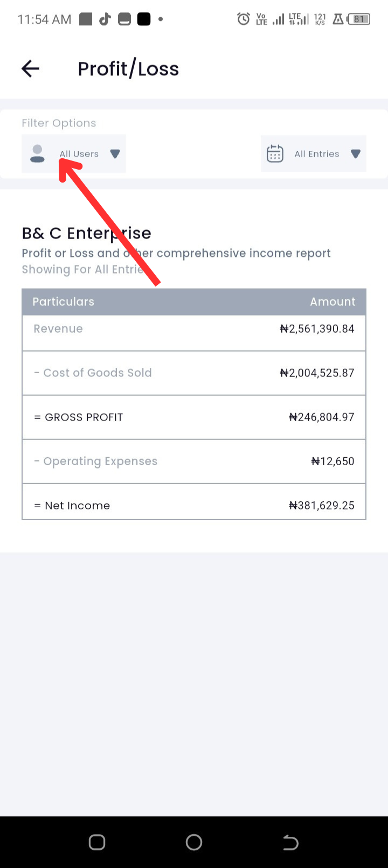Image resolution: width=388 pixels, height=868 pixels.
Task: Click the triangle arrow beside All Entries
Action: [355, 154]
